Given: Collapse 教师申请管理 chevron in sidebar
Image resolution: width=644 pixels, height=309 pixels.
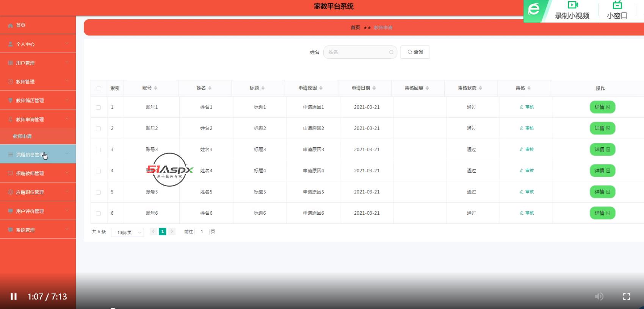Looking at the screenshot, I should [67, 119].
